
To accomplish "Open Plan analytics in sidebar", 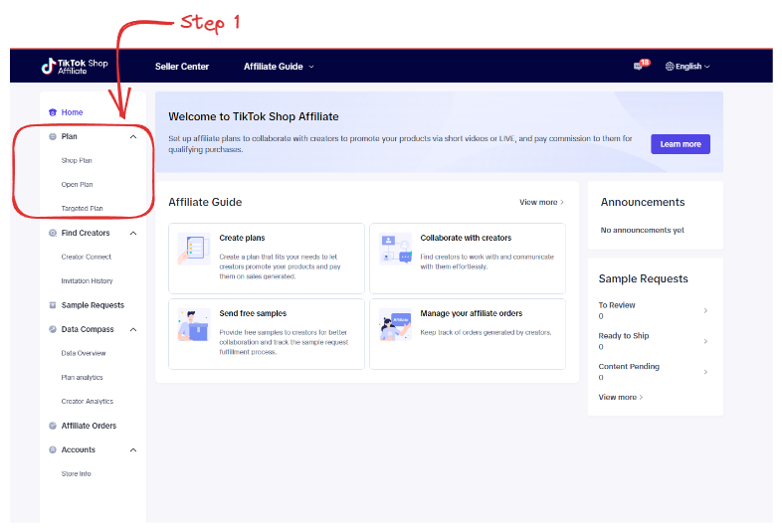I will 82,378.
